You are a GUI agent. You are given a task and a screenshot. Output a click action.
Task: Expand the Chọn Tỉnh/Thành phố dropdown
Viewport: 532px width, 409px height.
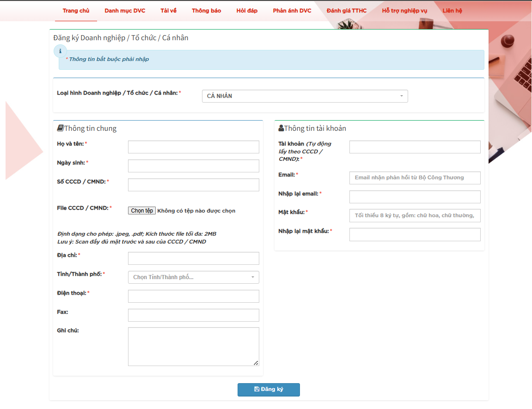(193, 277)
